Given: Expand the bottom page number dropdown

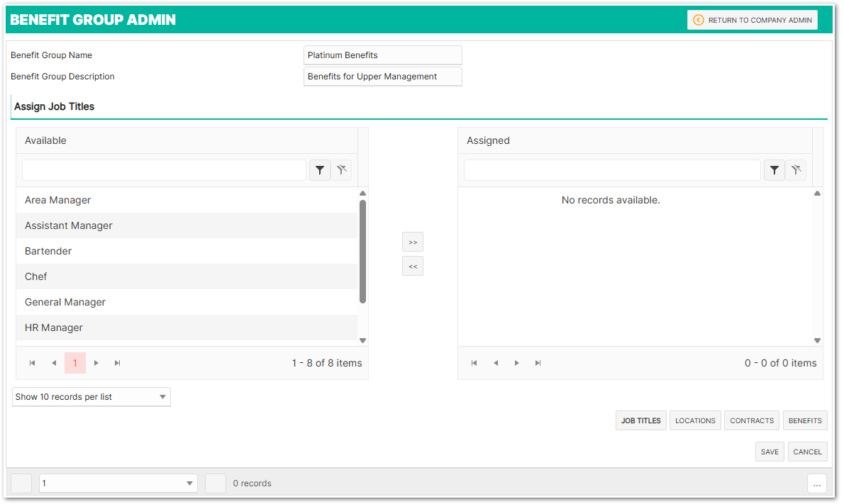Looking at the screenshot, I should (118, 483).
